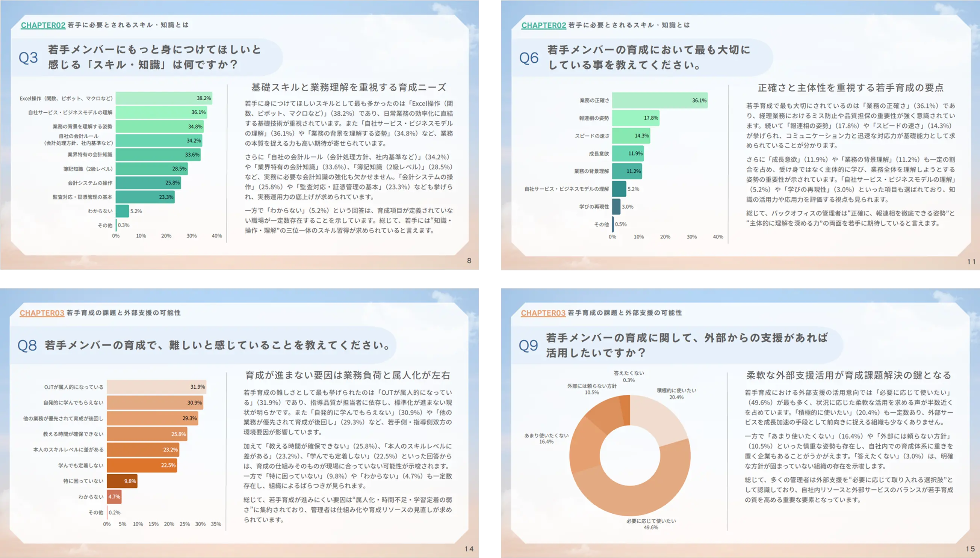The width and height of the screenshot is (980, 558).
Task: Click the 36.1% 自社サービス bar in the Q3 chart
Action: click(162, 112)
